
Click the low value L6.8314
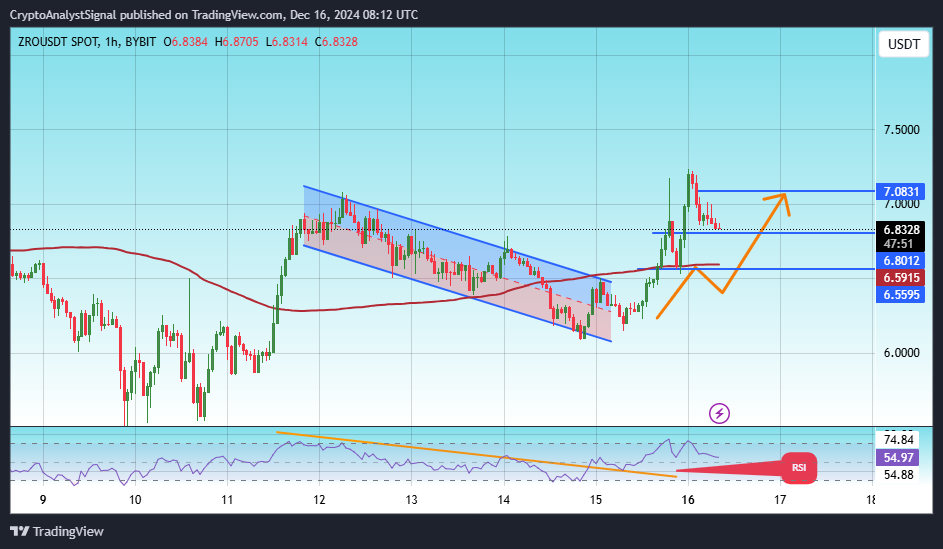coord(287,42)
